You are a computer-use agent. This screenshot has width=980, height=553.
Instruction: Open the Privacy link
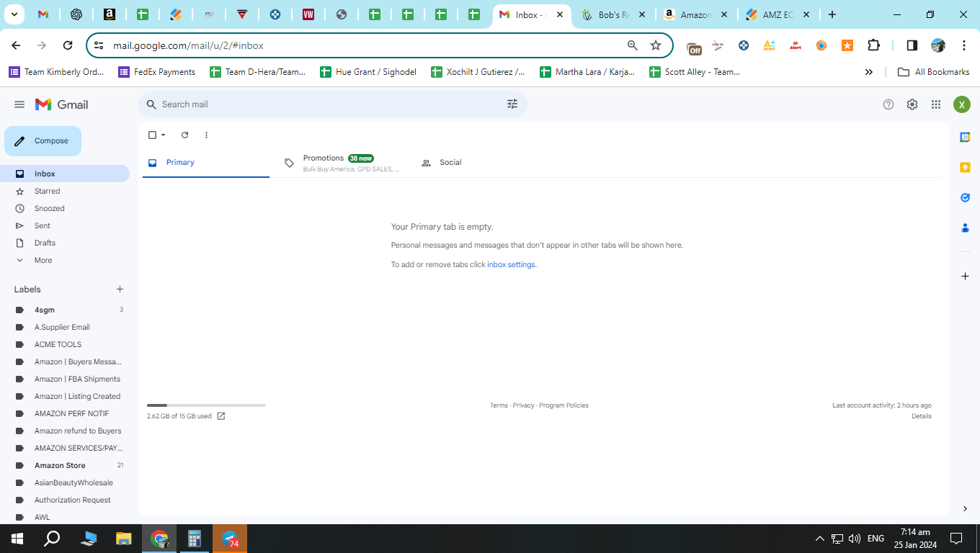click(x=523, y=405)
